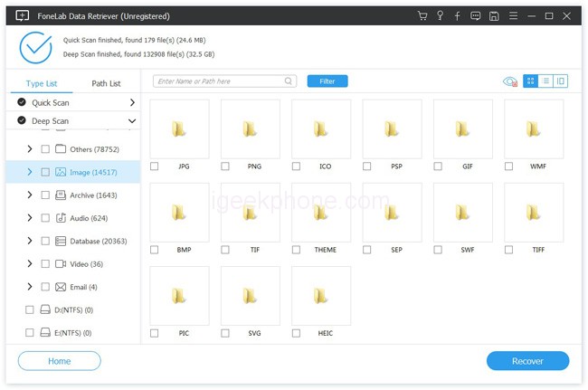Tick the checkbox beside Audio (624)
This screenshot has width=588, height=390.
(45, 218)
